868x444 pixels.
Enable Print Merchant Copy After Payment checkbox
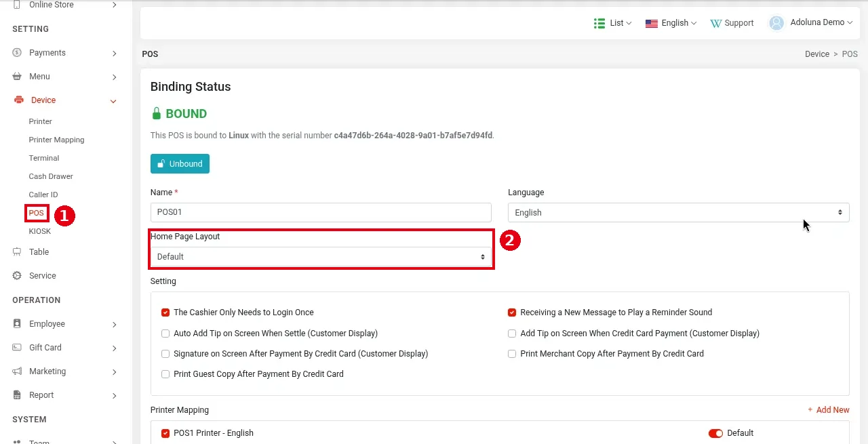tap(512, 354)
